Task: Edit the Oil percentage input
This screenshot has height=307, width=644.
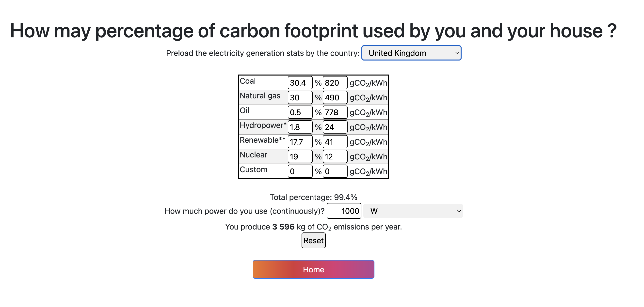Action: coord(300,112)
